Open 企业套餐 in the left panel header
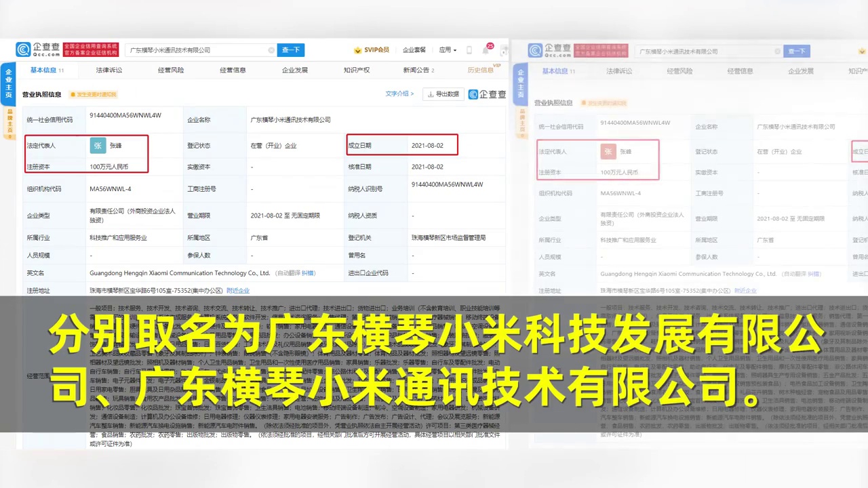The width and height of the screenshot is (868, 488). [414, 50]
